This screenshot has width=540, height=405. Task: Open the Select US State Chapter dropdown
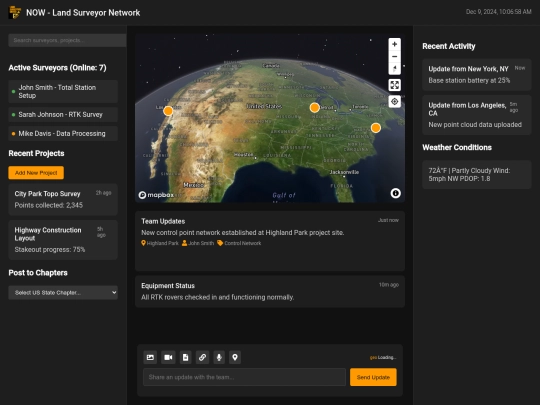click(63, 293)
